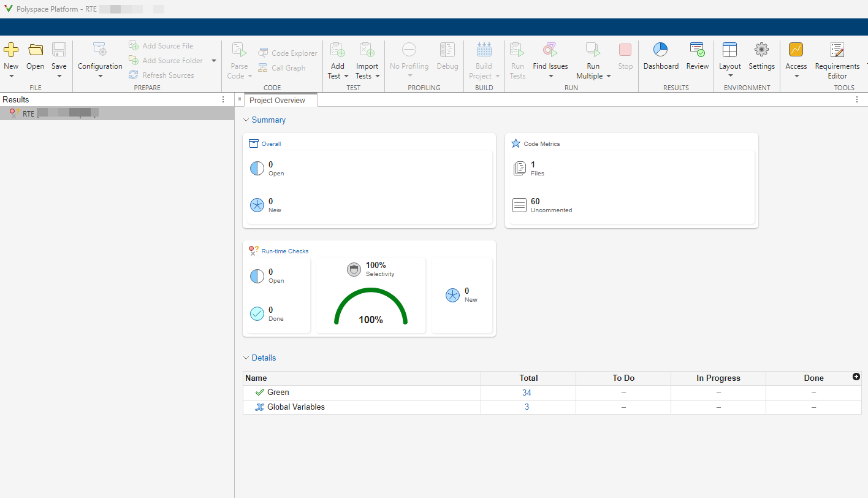Click the Add Test icon
This screenshot has height=498, width=868.
[x=338, y=50]
